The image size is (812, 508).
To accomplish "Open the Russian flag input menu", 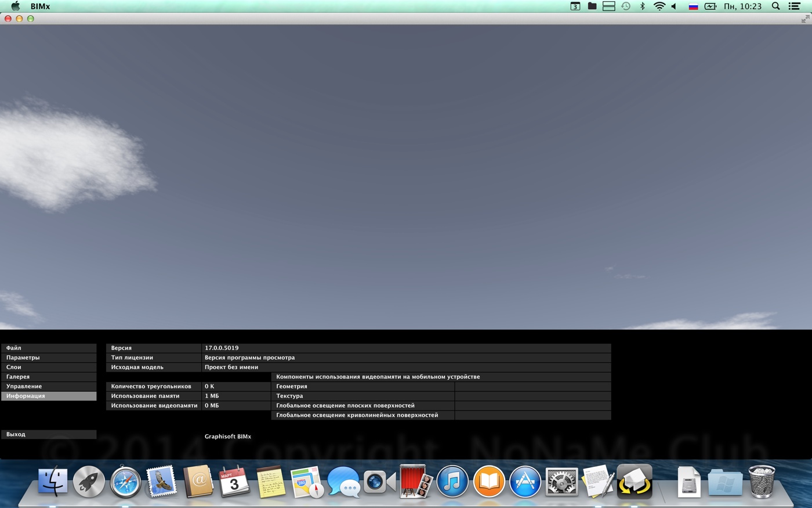I will (693, 6).
